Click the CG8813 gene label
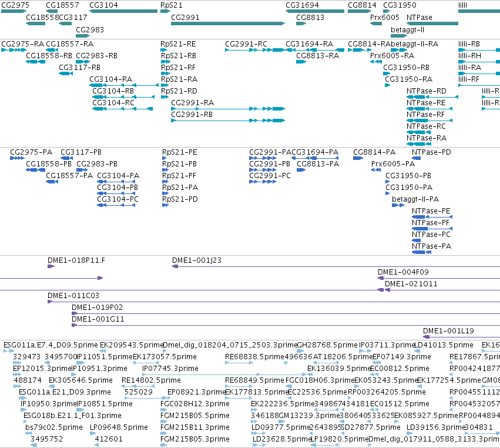 pos(310,17)
